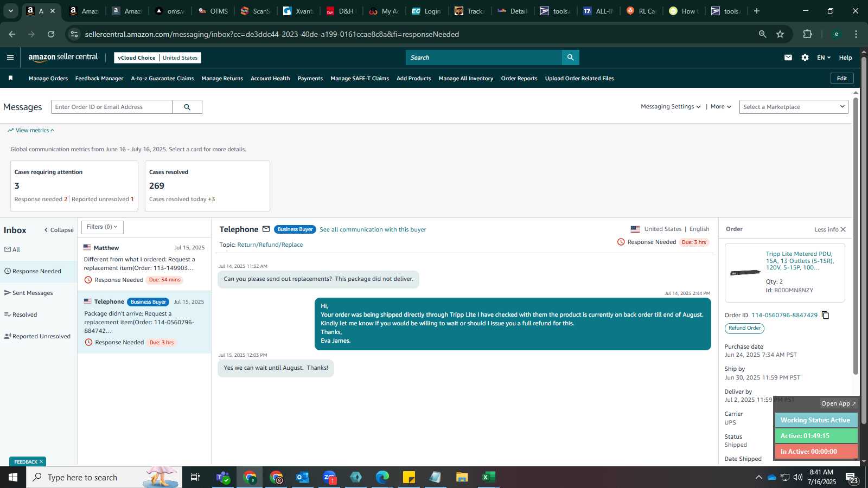
Task: Click the bookmark icon in the nav bar
Action: coord(10,79)
